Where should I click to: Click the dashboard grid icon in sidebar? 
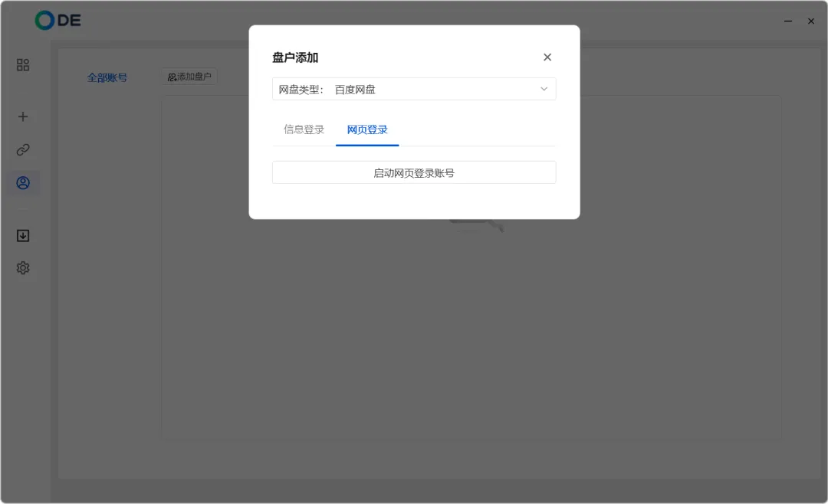[23, 65]
